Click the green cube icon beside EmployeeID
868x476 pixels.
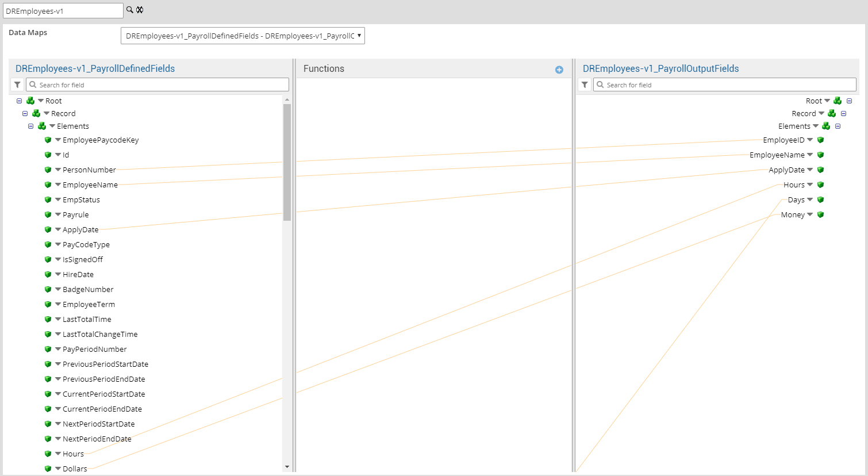click(x=820, y=140)
